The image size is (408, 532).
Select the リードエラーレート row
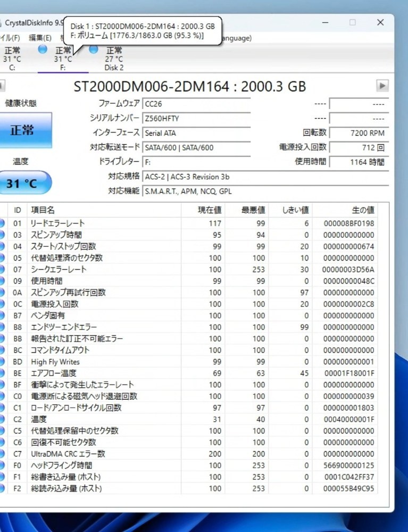pyautogui.click(x=188, y=223)
